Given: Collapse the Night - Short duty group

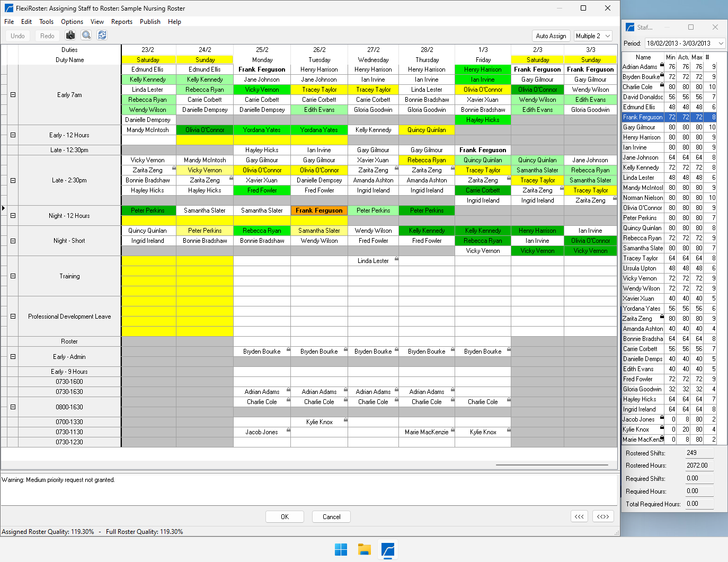Looking at the screenshot, I should [x=13, y=241].
